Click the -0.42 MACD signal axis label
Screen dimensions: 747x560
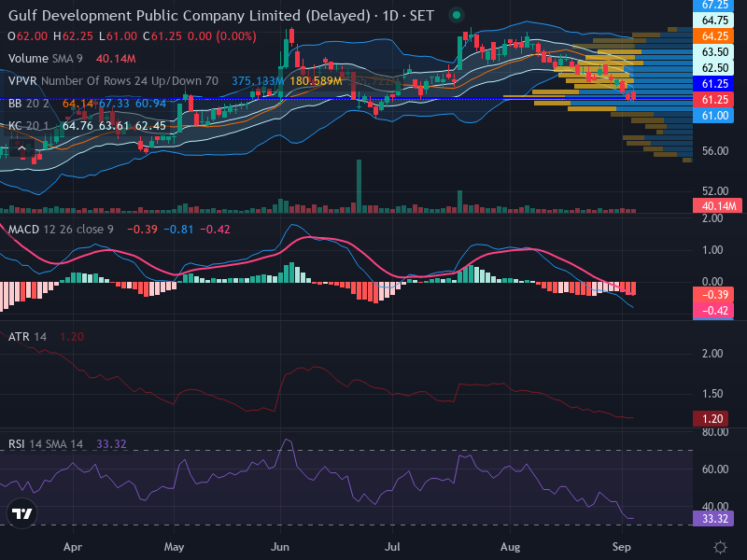pyautogui.click(x=713, y=311)
